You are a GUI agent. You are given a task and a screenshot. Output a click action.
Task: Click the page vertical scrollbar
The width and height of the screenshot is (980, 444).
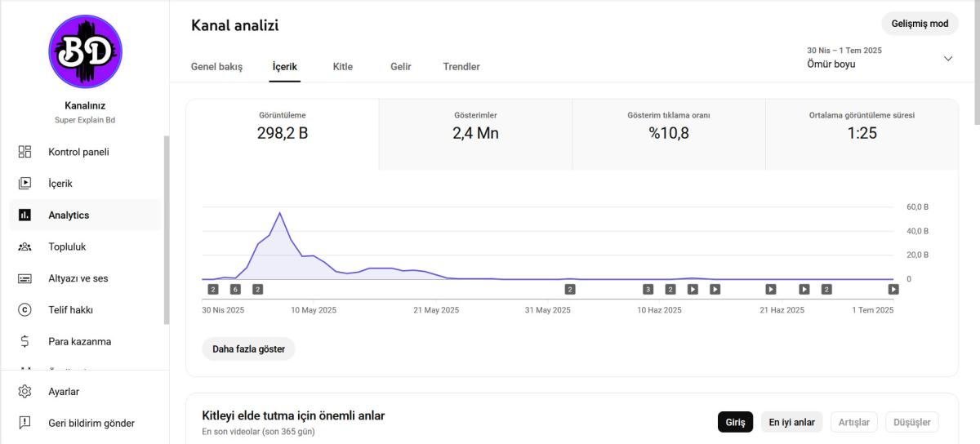(x=977, y=62)
